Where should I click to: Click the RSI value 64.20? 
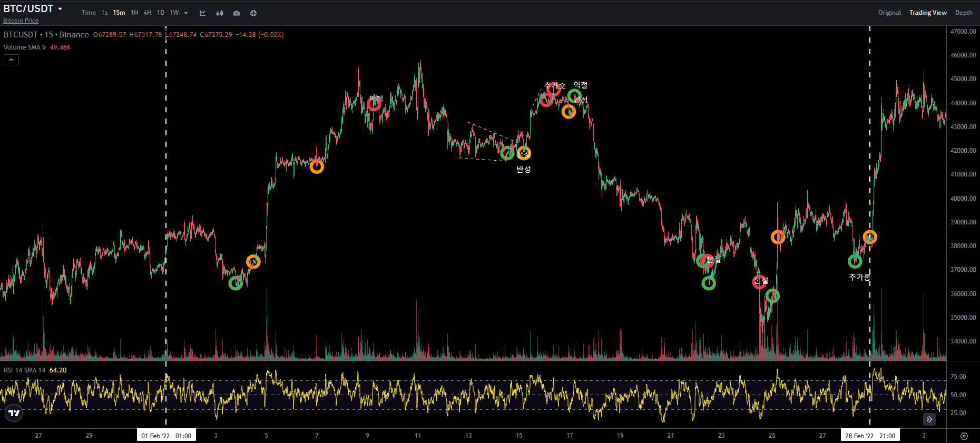click(58, 370)
